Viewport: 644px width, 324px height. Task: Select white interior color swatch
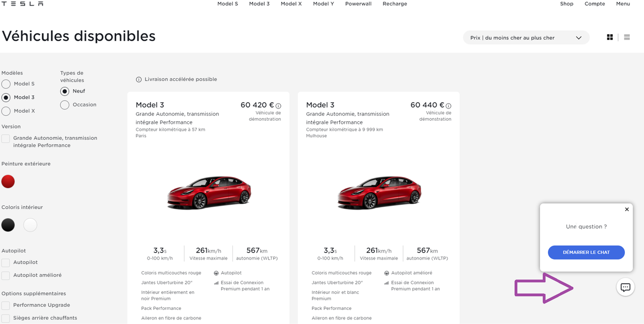click(30, 225)
